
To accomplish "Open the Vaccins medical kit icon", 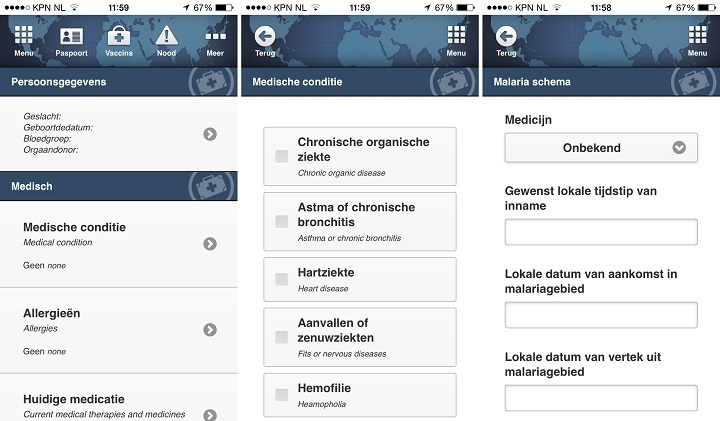I will tap(118, 41).
